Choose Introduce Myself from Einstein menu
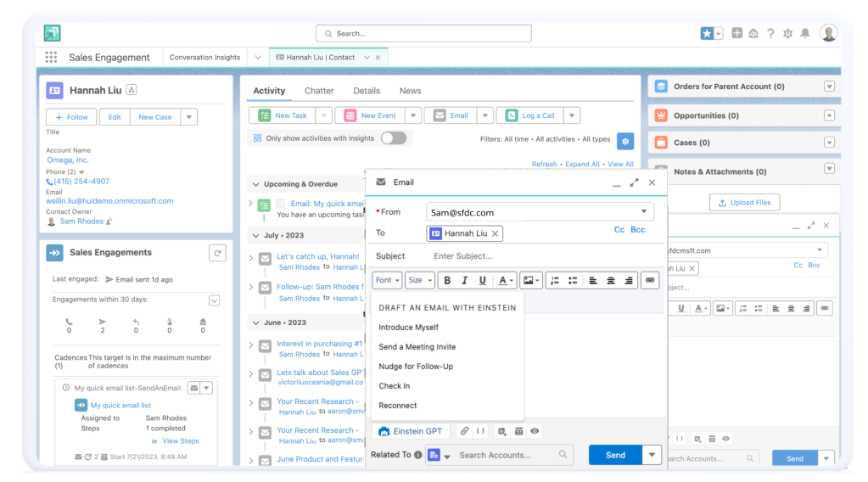 coord(408,328)
